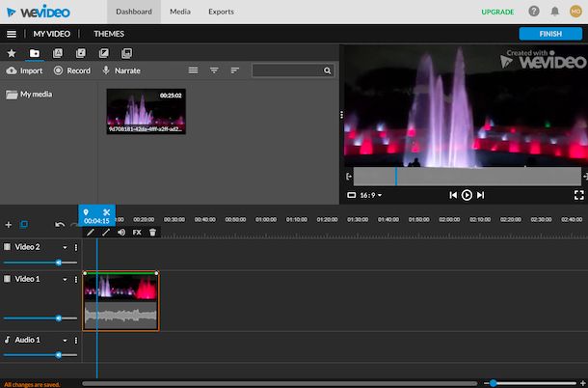Select the My media folder
The height and width of the screenshot is (388, 588).
tap(29, 95)
